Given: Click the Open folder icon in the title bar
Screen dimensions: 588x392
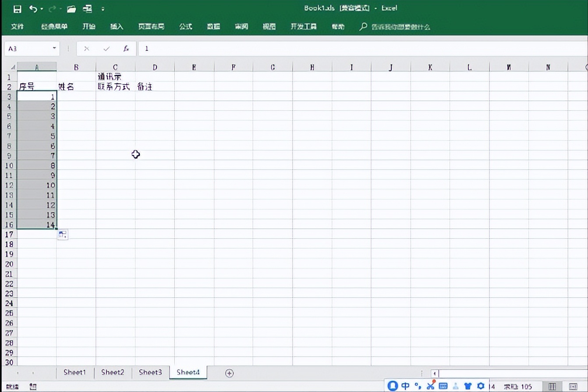Looking at the screenshot, I should [71, 9].
